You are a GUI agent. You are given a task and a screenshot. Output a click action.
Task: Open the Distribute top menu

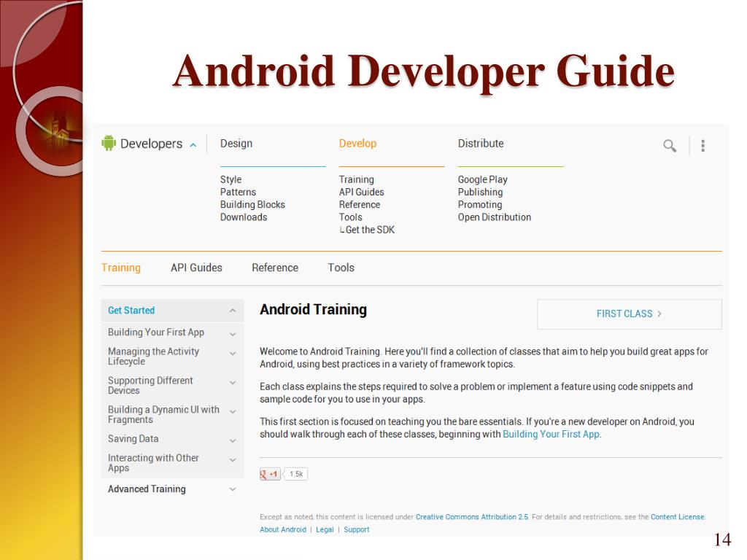coord(481,144)
